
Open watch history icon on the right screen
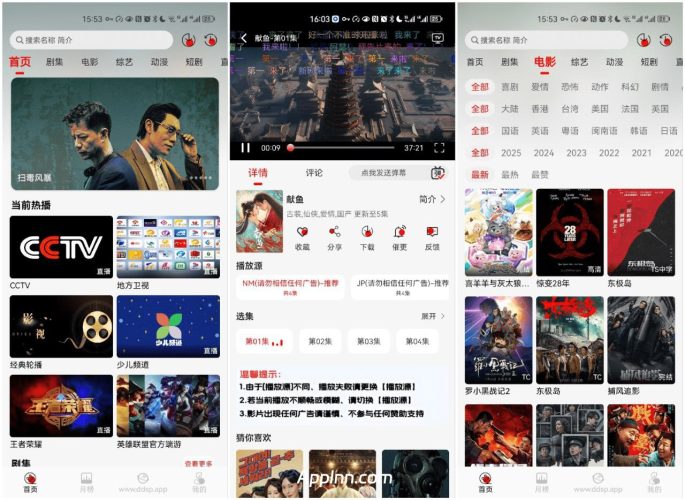click(665, 40)
